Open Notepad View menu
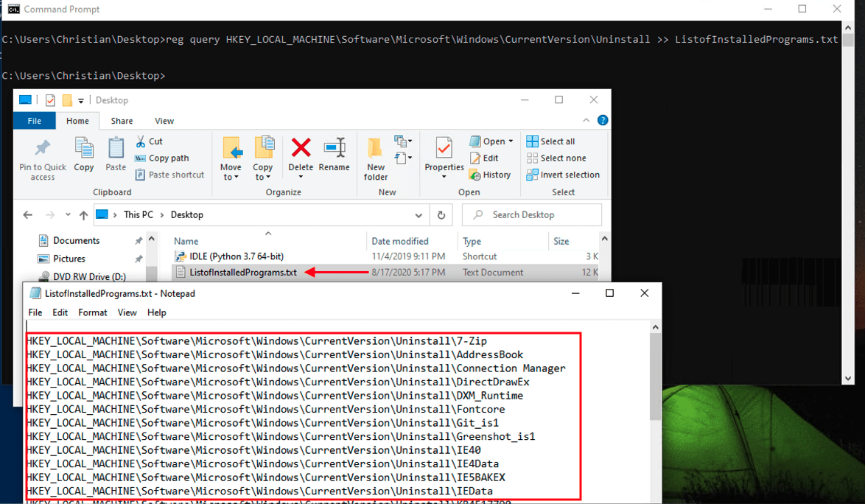 tap(127, 312)
